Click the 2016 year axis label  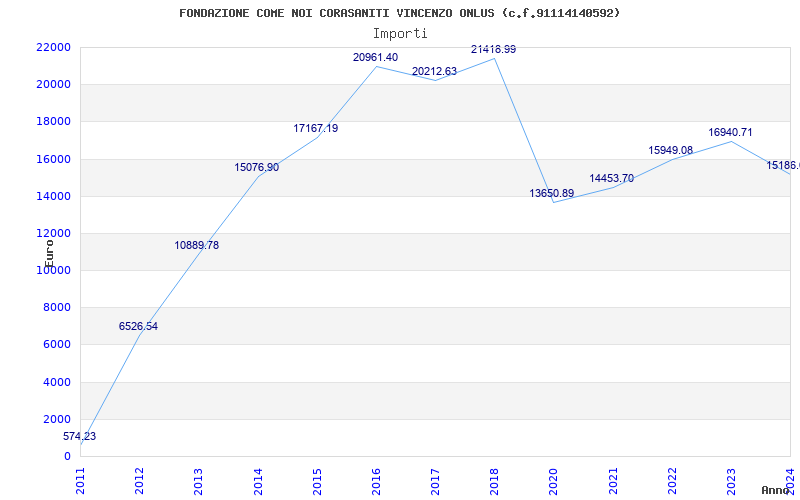pyautogui.click(x=376, y=481)
